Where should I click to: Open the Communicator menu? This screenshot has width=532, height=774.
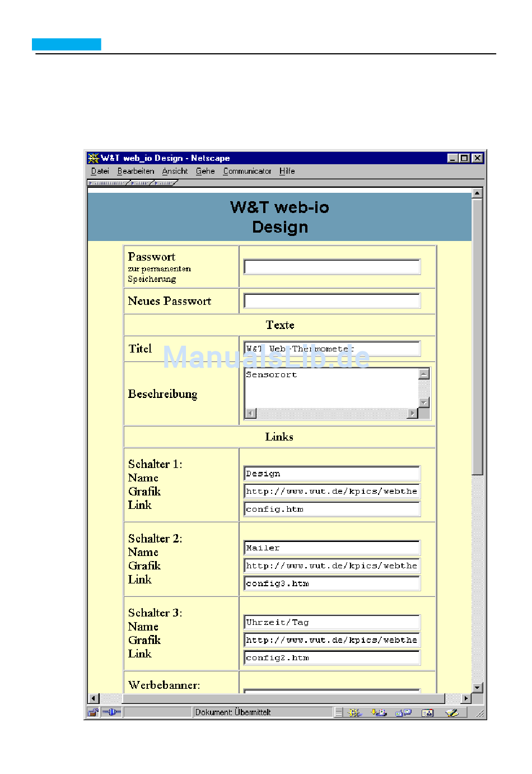click(x=247, y=171)
